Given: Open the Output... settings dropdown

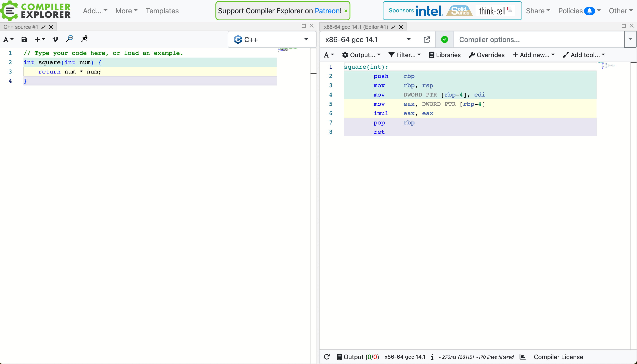Looking at the screenshot, I should pos(361,55).
